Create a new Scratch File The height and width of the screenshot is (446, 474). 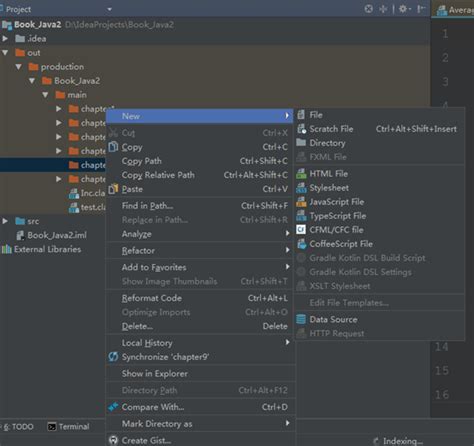click(380, 129)
